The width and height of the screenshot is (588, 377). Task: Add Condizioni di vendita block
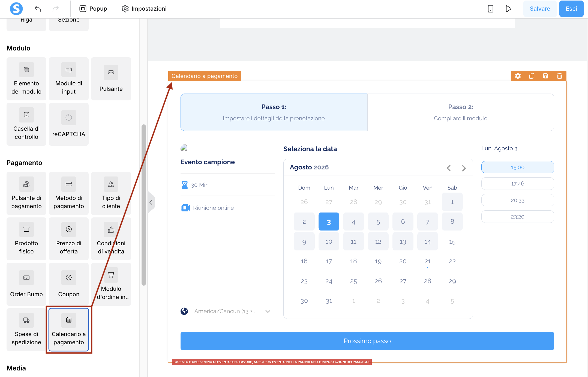tap(111, 239)
